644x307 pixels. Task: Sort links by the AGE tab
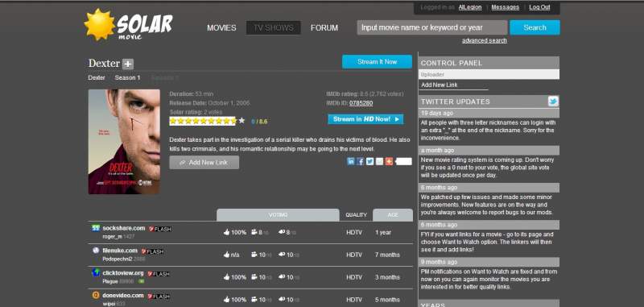click(393, 215)
